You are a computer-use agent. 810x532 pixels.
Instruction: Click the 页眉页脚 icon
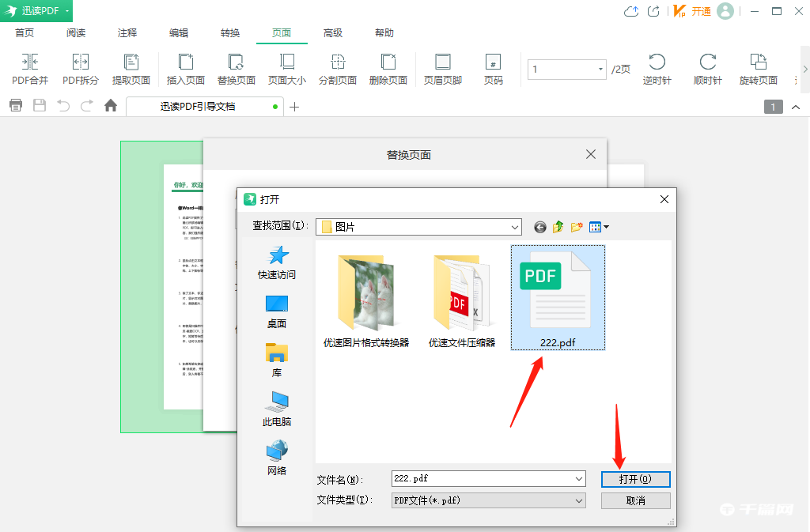(x=442, y=70)
